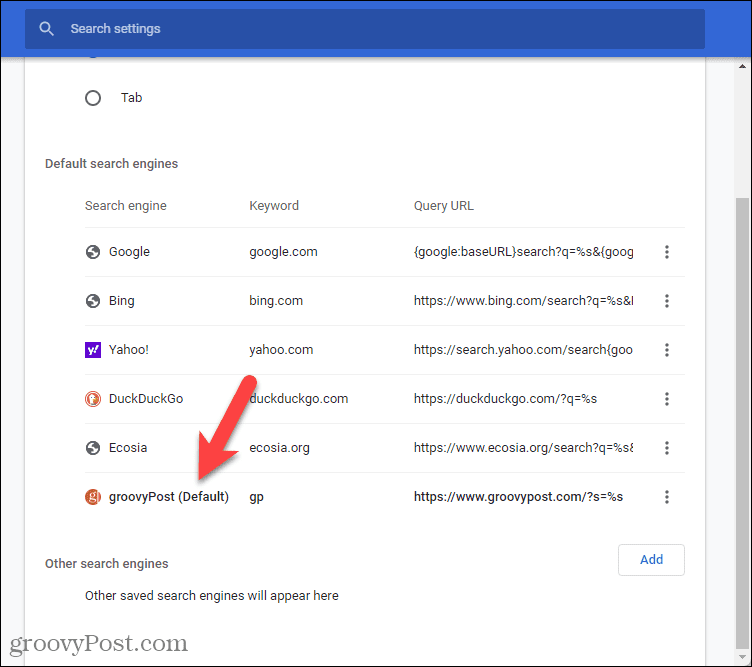This screenshot has height=667, width=752.
Task: Open more actions menu for Google
Action: 667,252
